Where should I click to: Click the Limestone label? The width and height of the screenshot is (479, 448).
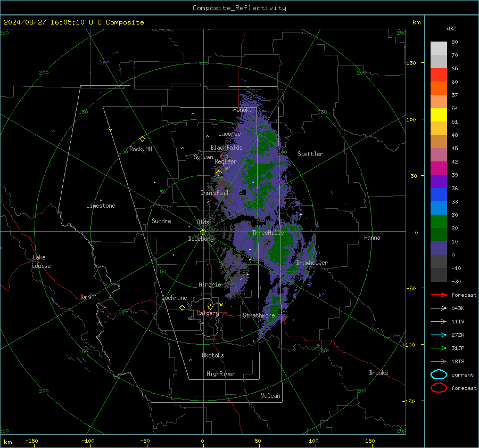(x=101, y=206)
